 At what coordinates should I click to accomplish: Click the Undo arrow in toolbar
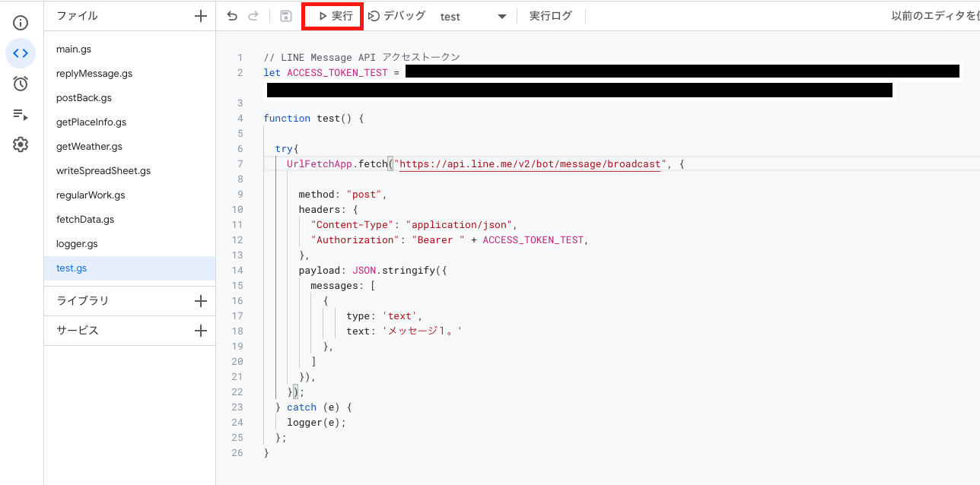click(x=232, y=16)
